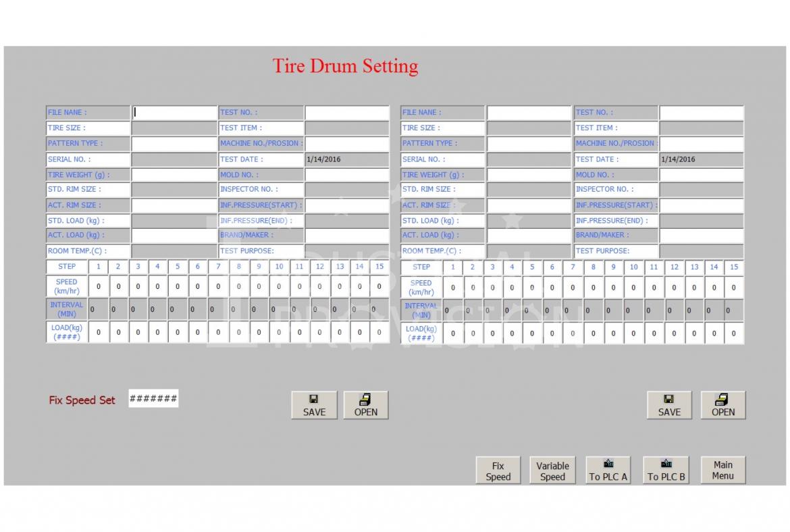790x532 pixels.
Task: Click the right FILE NAME input field
Action: [529, 113]
